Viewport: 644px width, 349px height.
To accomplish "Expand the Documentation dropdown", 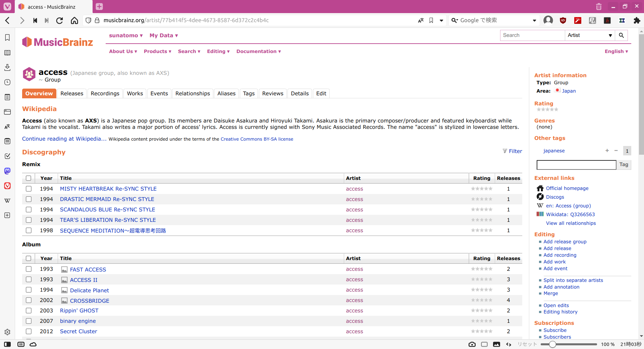I will [x=259, y=51].
